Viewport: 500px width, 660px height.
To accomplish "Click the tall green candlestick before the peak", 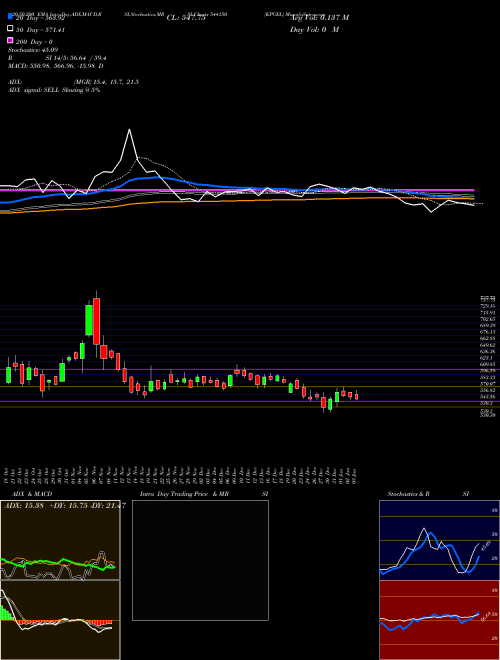I will [89, 320].
